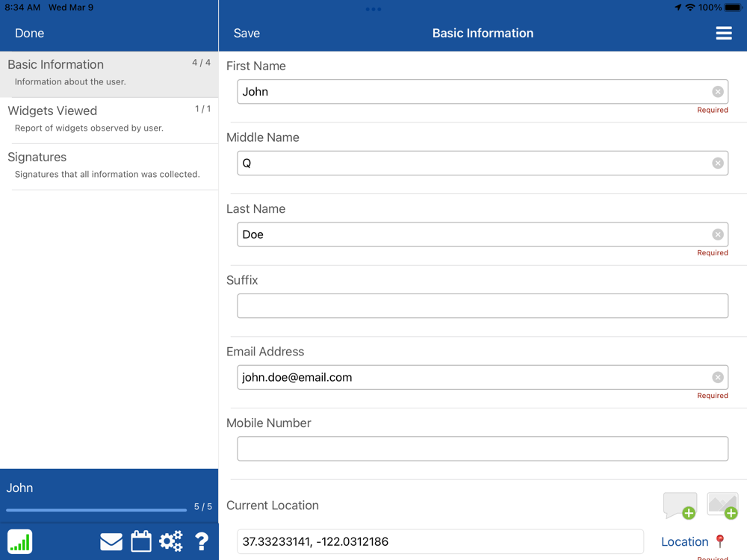Image resolution: width=747 pixels, height=560 pixels.
Task: Tap the Location link
Action: point(684,542)
